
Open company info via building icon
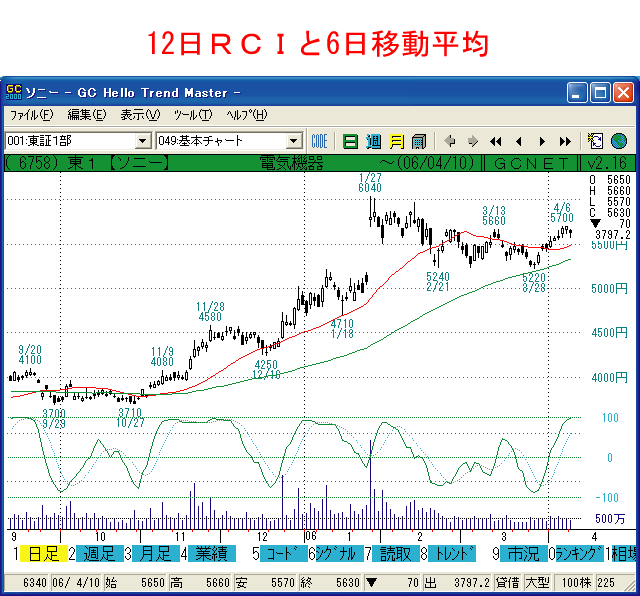pyautogui.click(x=419, y=142)
